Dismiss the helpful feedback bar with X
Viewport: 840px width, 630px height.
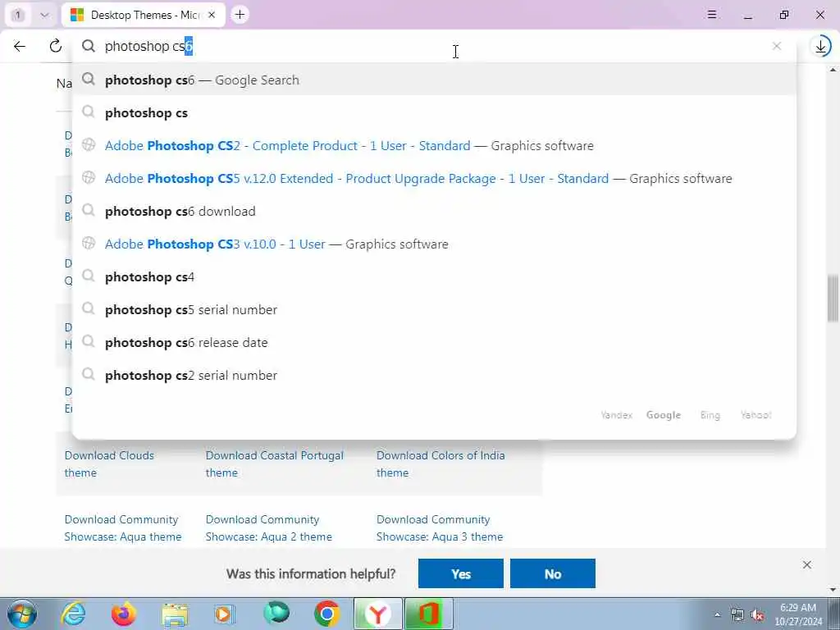click(807, 565)
